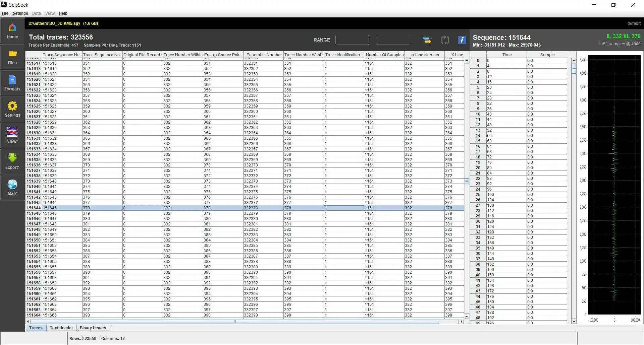Click the file path D:\Gathers\BO_3D-KMG.sgy
Screen dimensions: 644x345
coord(54,23)
